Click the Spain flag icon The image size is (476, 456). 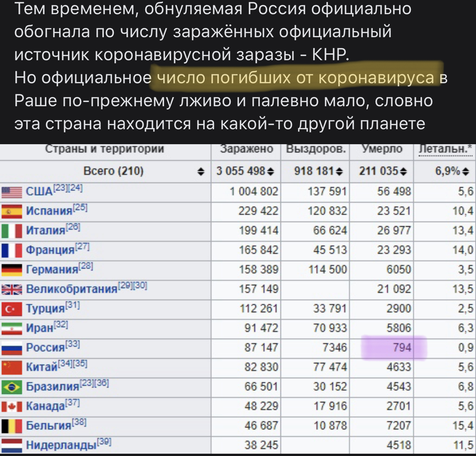11,211
